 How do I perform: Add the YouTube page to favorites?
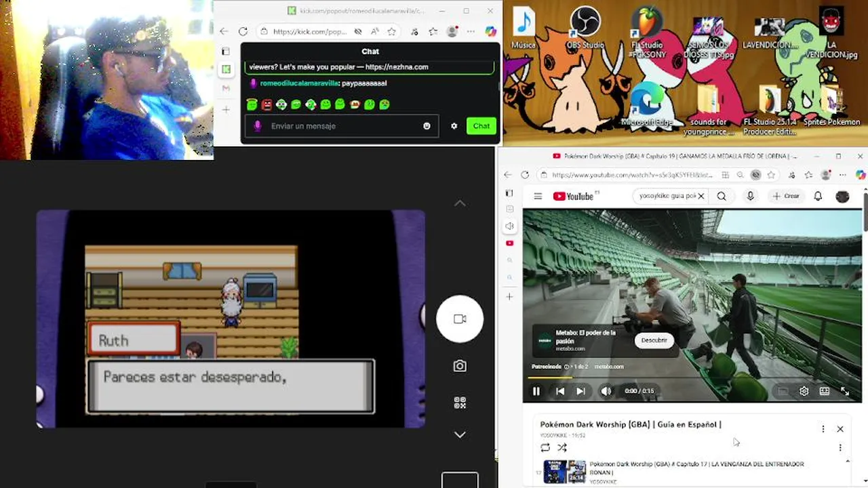coord(771,175)
